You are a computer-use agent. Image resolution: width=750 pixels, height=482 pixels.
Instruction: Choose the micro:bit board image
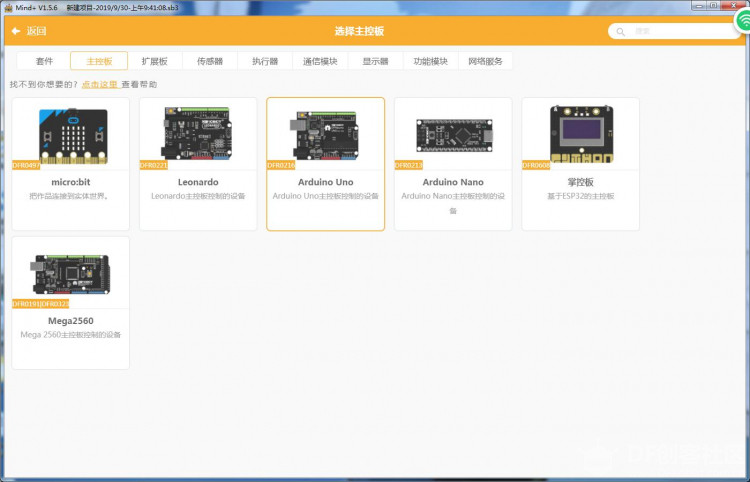click(x=73, y=136)
